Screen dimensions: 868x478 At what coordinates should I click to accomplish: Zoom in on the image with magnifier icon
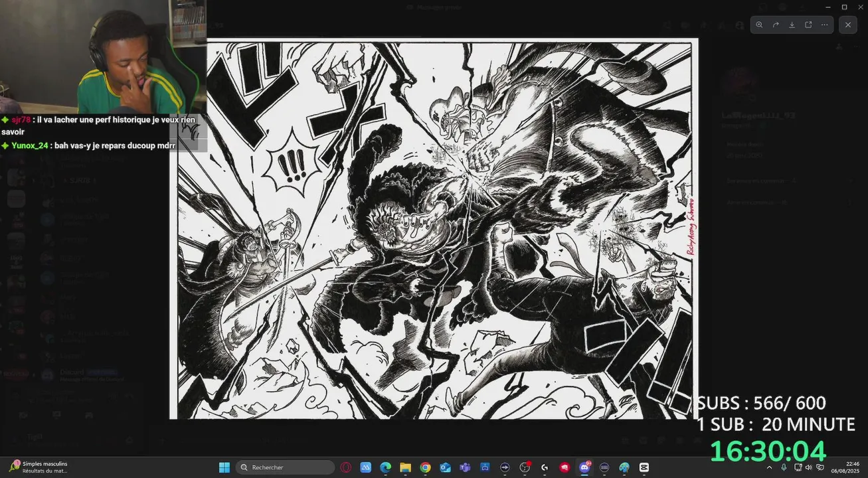[760, 25]
